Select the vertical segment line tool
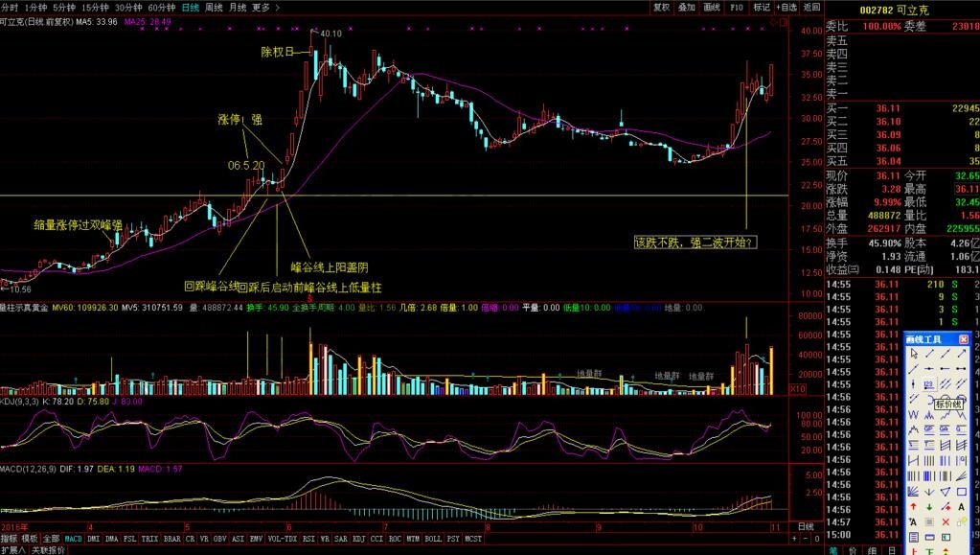Viewport: 980px width, 555px height. click(x=914, y=383)
